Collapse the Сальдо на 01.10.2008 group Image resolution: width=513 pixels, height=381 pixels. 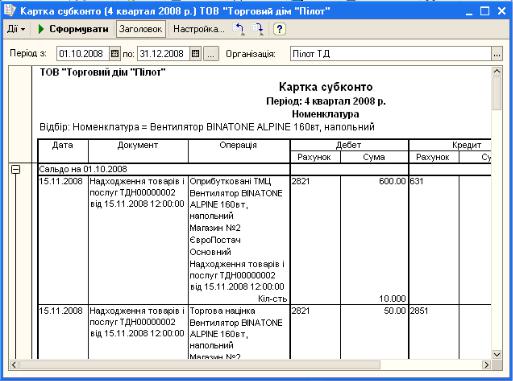[15, 170]
